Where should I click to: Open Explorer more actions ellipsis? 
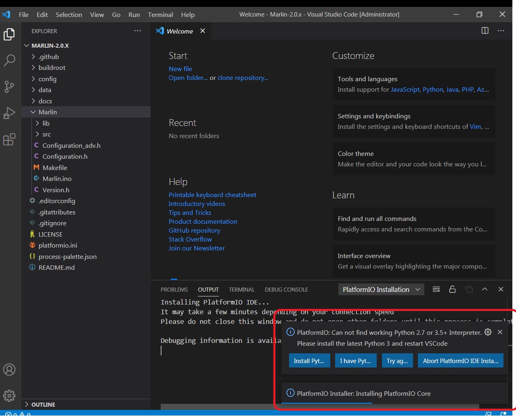coord(138,31)
